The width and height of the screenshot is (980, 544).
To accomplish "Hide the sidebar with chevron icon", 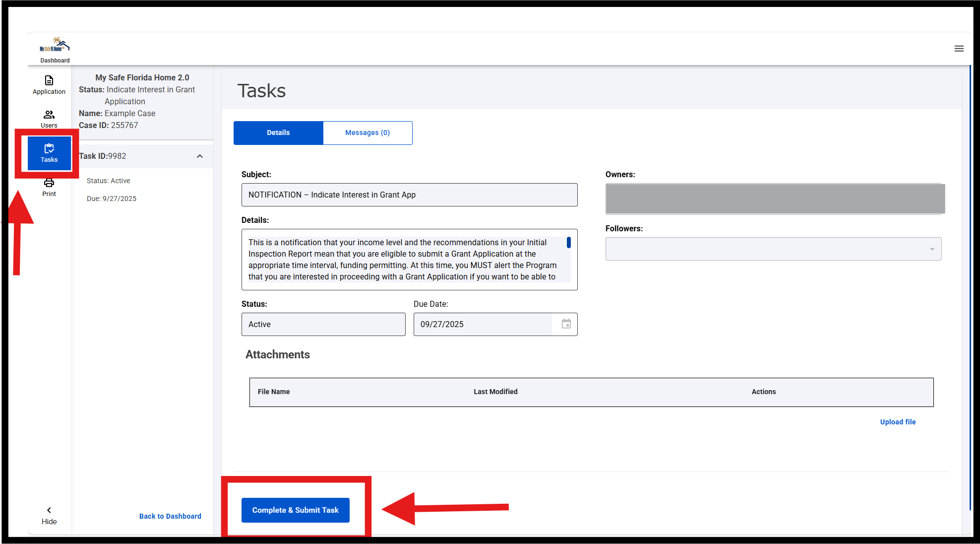I will pos(49,510).
